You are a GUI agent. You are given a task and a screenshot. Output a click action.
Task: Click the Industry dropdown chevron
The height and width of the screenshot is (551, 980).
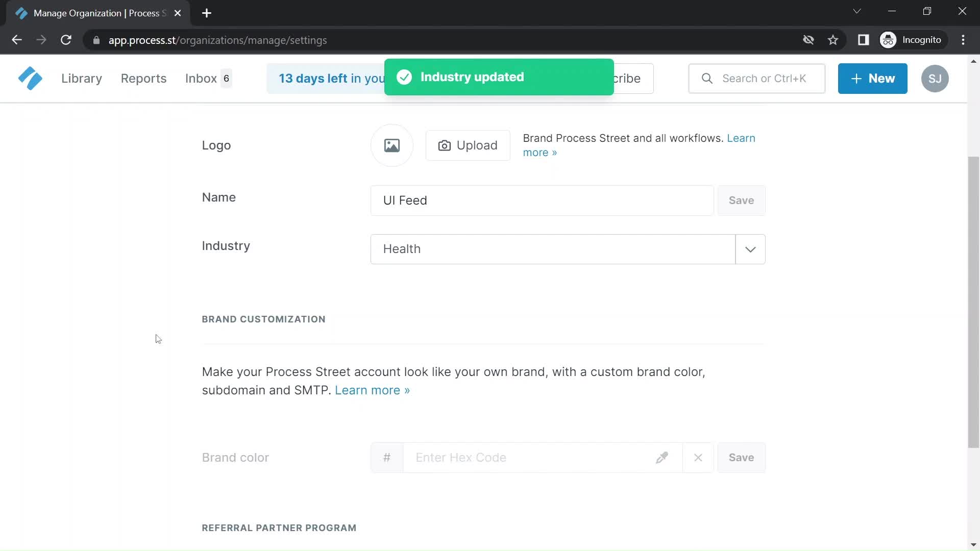[750, 249]
